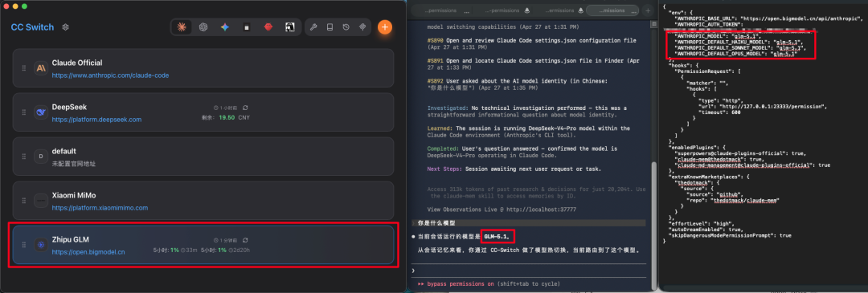
Task: Open the platform.deepseek.com link
Action: 96,120
